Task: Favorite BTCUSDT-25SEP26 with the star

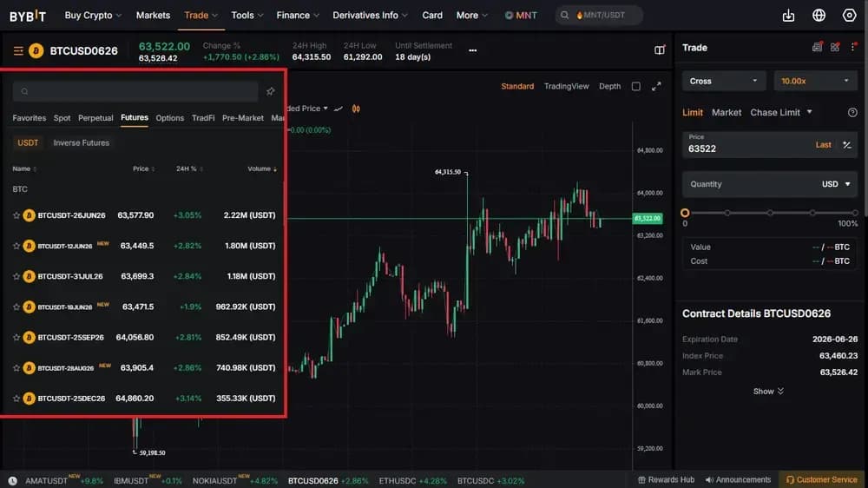Action: click(x=16, y=337)
